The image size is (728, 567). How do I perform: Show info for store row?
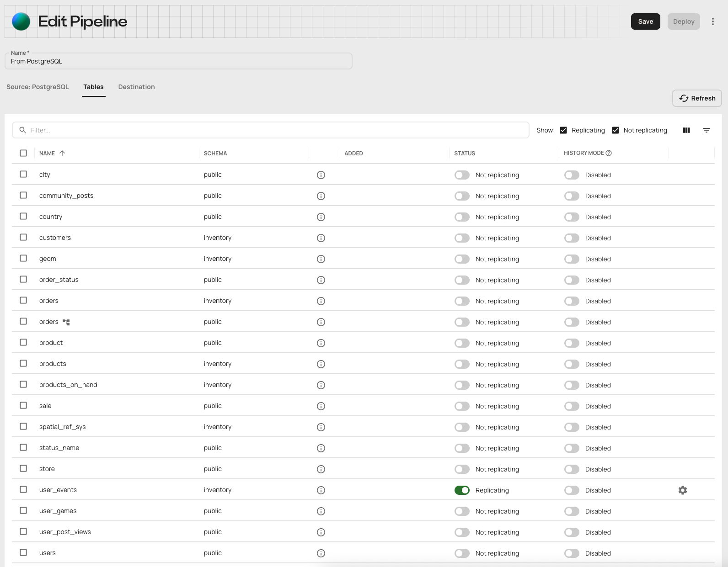(x=321, y=469)
